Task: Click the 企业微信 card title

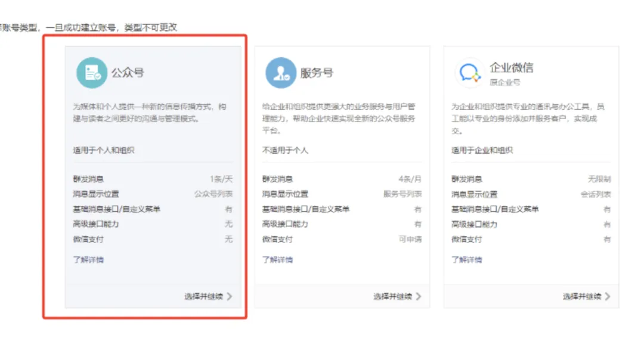Action: click(512, 67)
